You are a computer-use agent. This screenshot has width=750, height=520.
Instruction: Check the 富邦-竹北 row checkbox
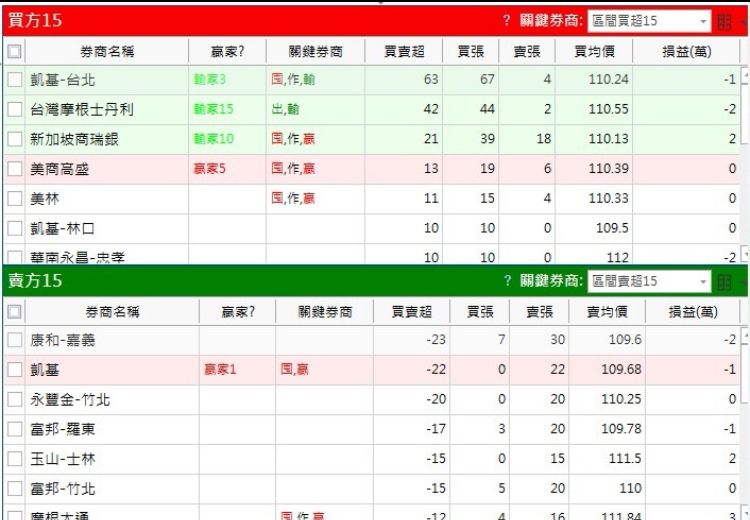point(14,488)
